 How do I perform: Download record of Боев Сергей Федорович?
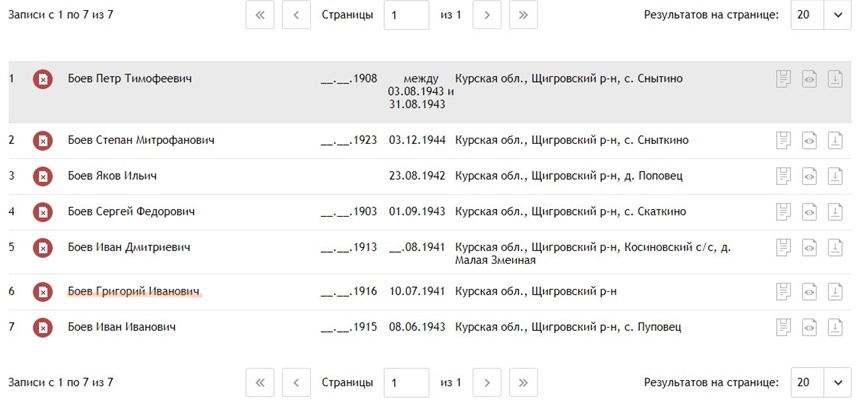click(x=835, y=212)
